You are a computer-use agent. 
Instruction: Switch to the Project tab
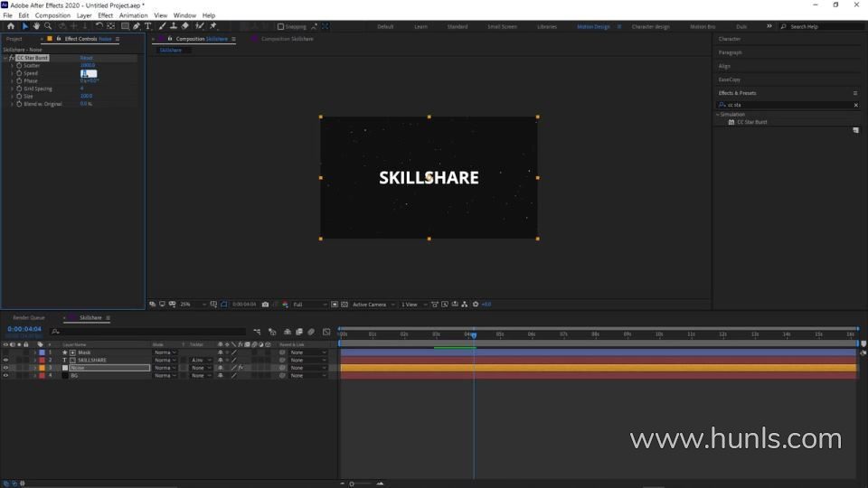coord(14,39)
